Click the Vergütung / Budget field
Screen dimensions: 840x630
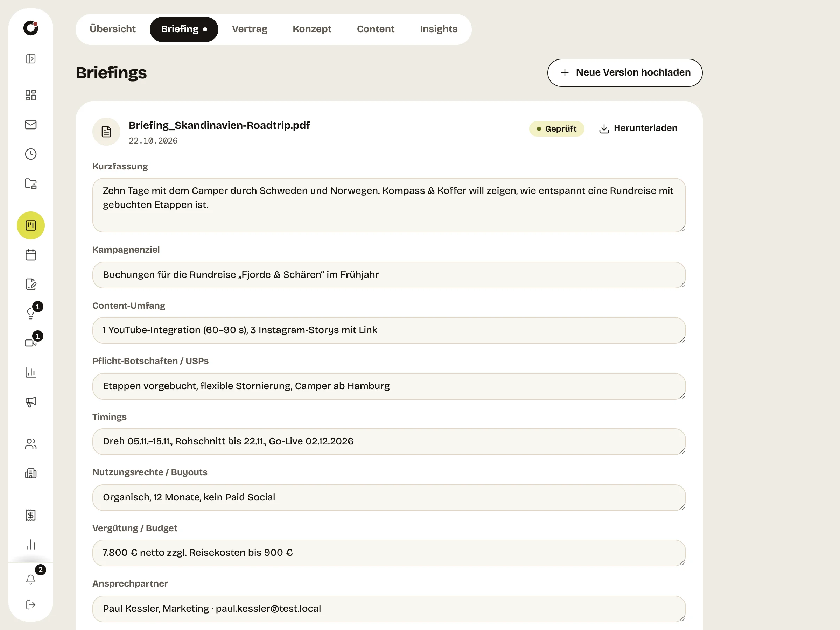[x=389, y=553]
